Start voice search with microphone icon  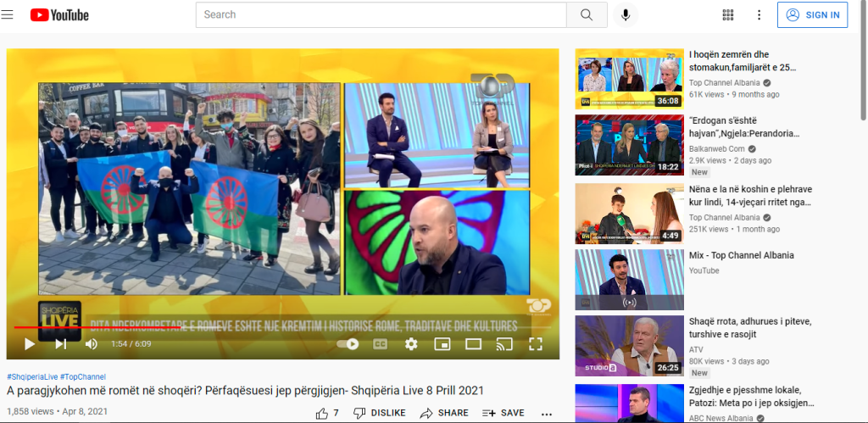(x=626, y=15)
